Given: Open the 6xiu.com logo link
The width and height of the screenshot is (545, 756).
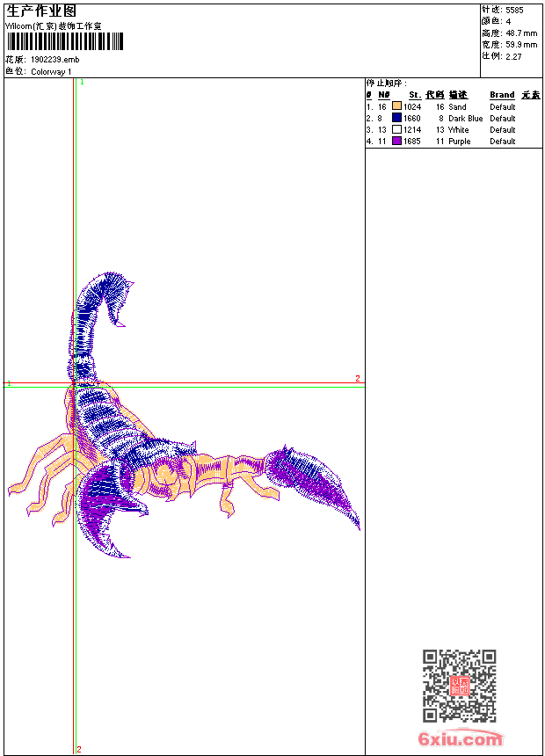Looking at the screenshot, I should (x=460, y=738).
